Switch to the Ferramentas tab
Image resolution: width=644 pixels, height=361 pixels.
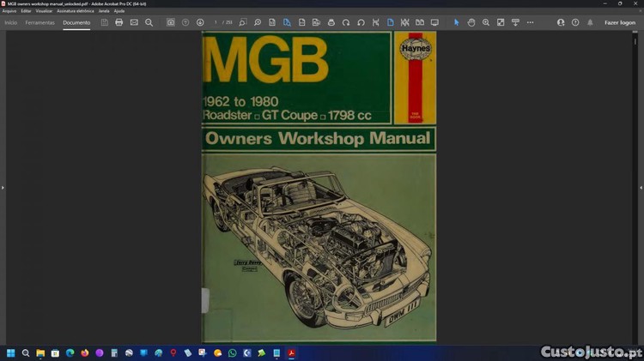[x=39, y=22]
